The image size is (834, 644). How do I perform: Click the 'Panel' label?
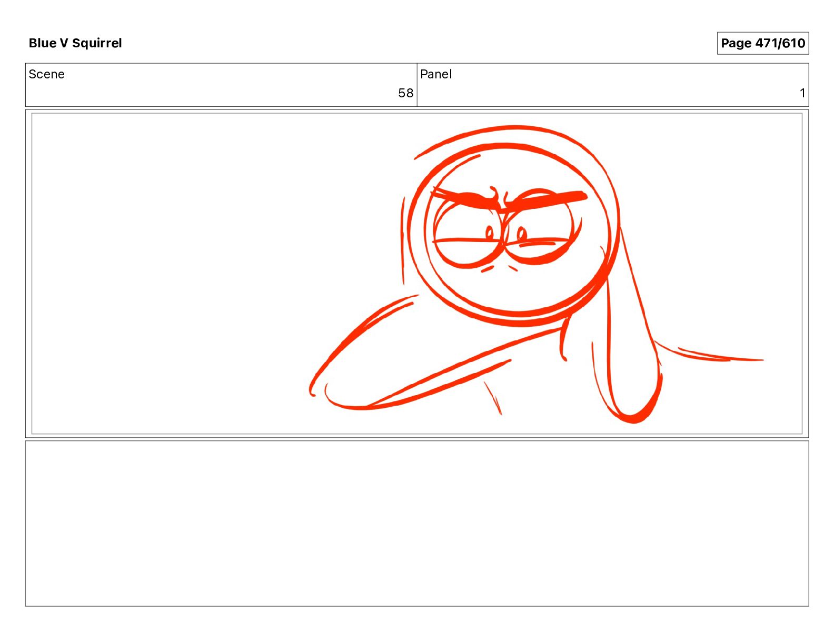click(x=436, y=74)
